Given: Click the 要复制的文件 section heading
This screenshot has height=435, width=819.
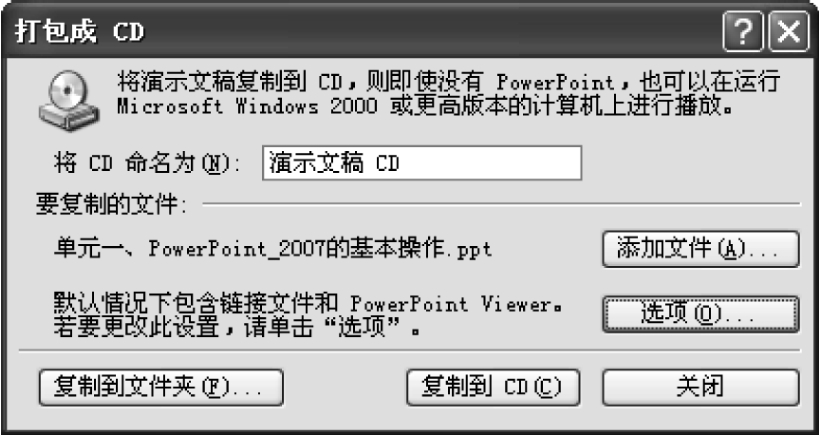Looking at the screenshot, I should pos(111,204).
